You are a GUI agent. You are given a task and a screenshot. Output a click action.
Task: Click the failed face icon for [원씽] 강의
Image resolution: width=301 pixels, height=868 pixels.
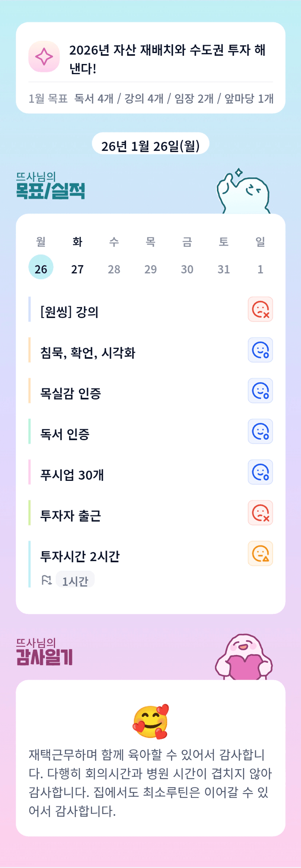[x=260, y=309]
